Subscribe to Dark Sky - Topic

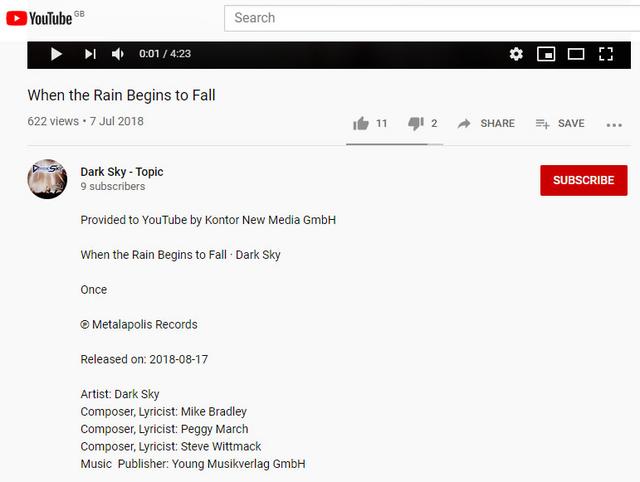click(584, 180)
